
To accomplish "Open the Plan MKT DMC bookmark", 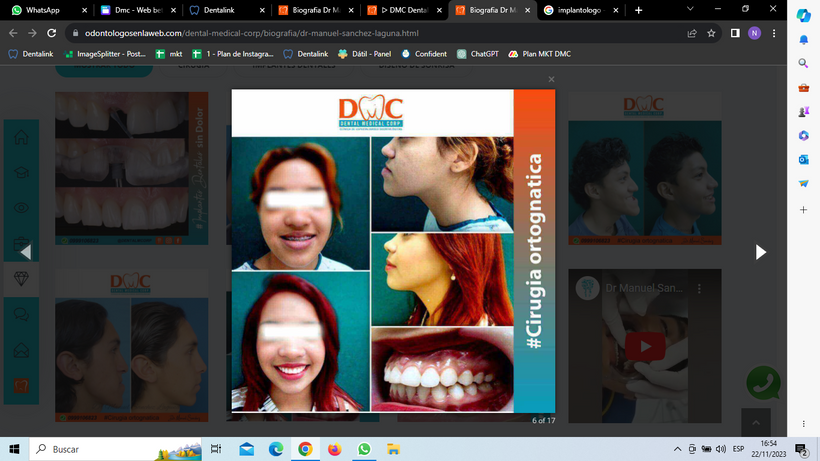I will pyautogui.click(x=539, y=54).
